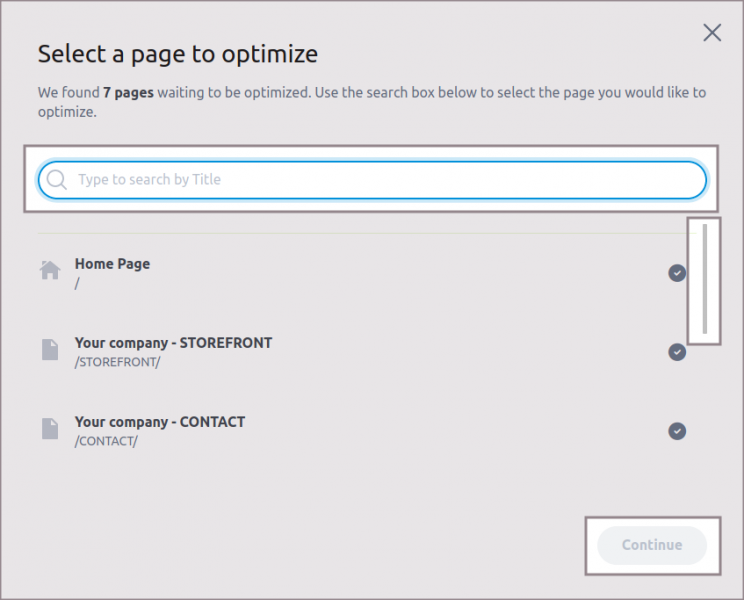
Task: Click the /STOREFRONT/ URL path text
Action: point(117,362)
